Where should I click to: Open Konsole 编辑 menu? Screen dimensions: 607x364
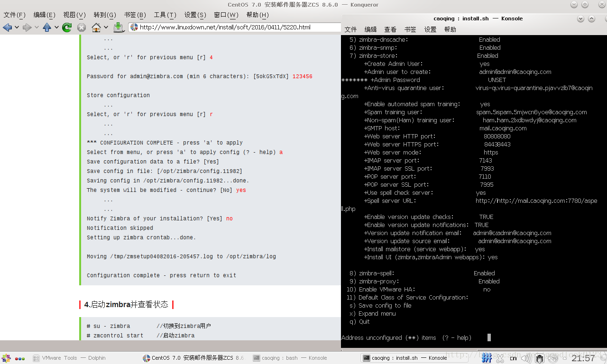pos(370,29)
